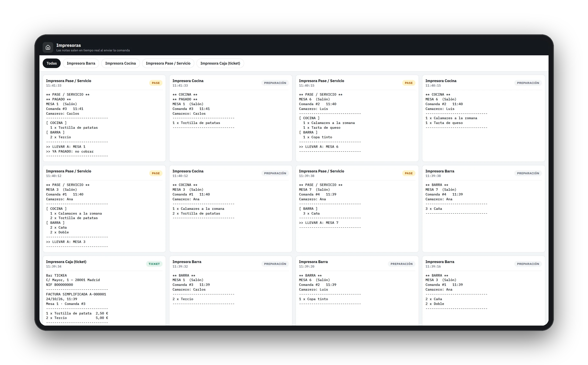Open the home icon button

(48, 47)
